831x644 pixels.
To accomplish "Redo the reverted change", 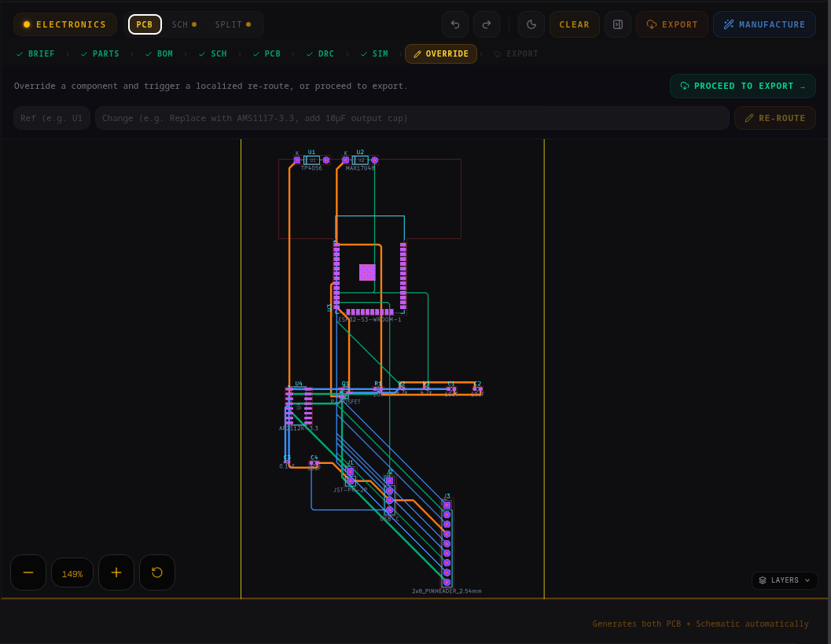I will click(x=486, y=24).
